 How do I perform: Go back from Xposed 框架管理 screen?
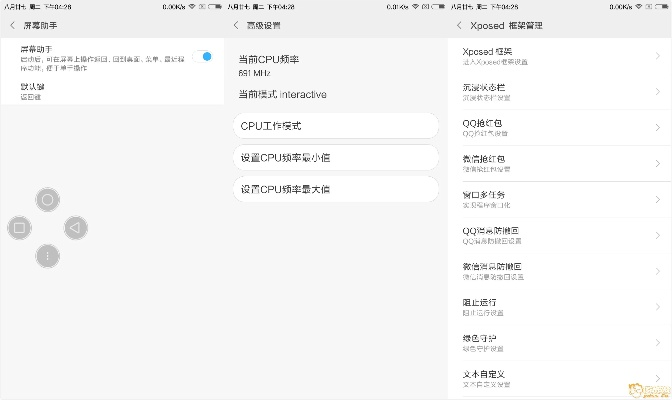[459, 26]
